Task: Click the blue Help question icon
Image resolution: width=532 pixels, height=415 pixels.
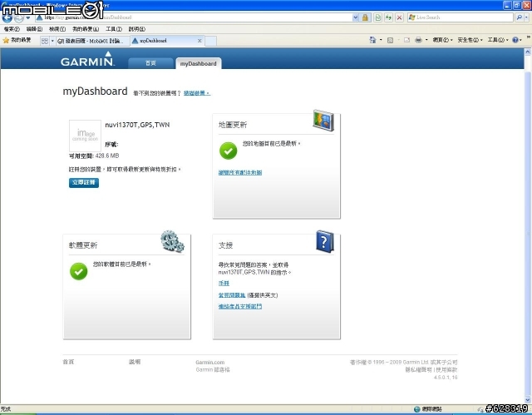Action: pos(515,40)
